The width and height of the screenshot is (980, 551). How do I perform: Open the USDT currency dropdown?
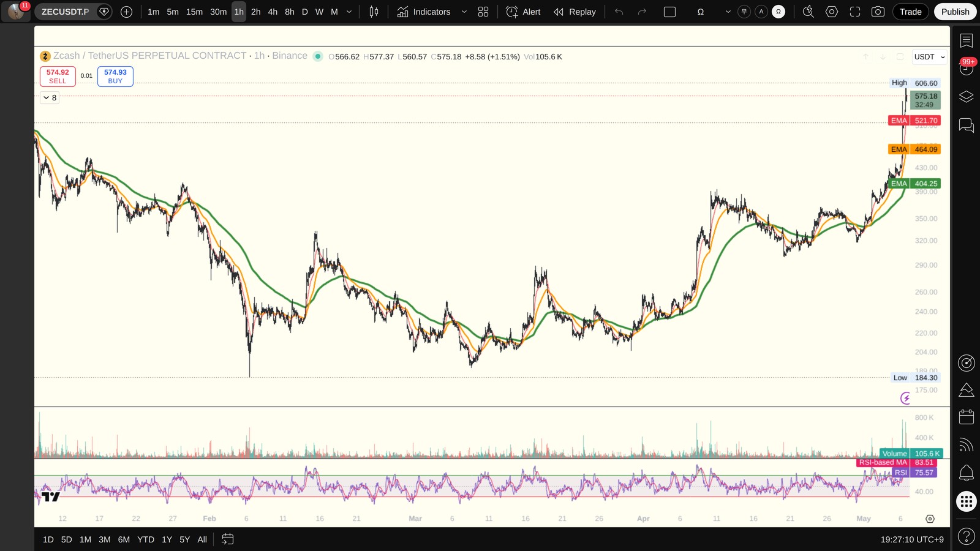point(929,57)
